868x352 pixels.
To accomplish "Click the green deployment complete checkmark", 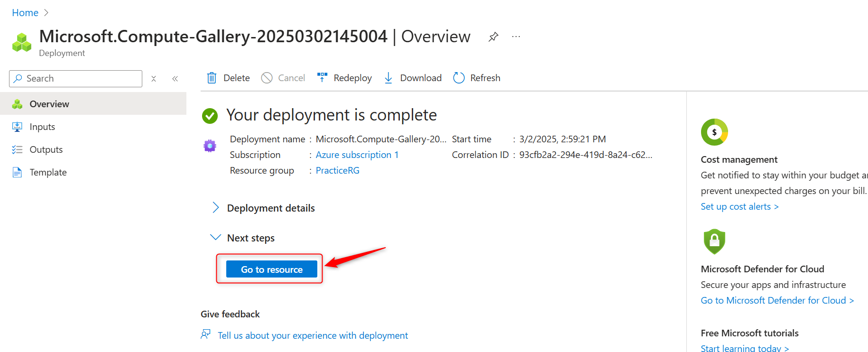I will tap(210, 116).
